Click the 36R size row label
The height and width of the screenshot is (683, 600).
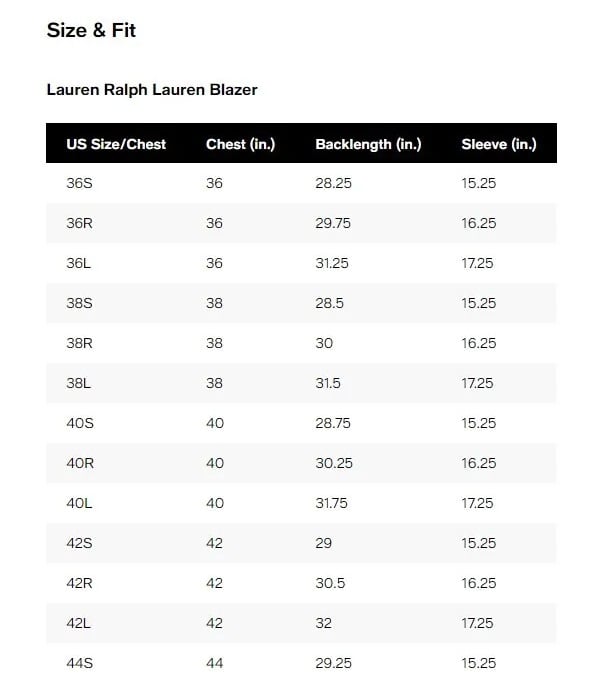(x=79, y=224)
